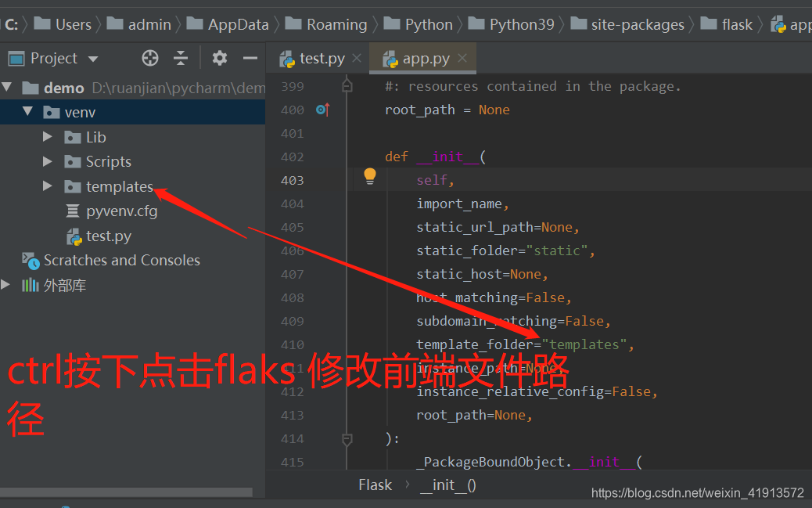
Task: Expand the templates folder
Action: [48, 186]
